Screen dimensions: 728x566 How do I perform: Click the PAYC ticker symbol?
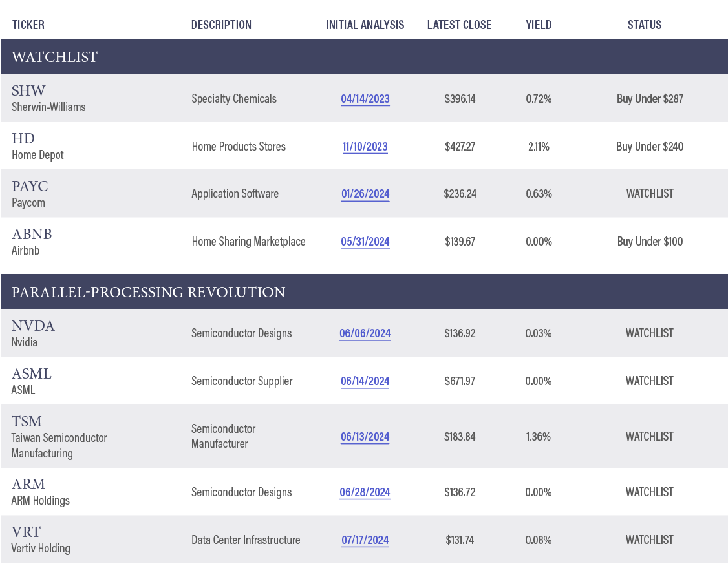coord(30,186)
